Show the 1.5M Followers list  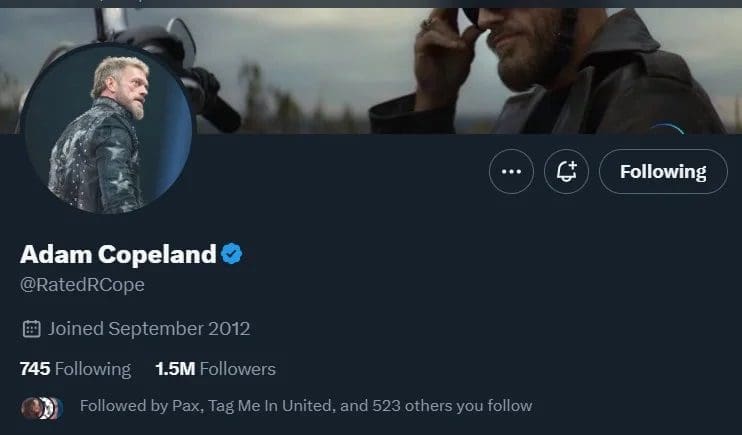point(215,369)
